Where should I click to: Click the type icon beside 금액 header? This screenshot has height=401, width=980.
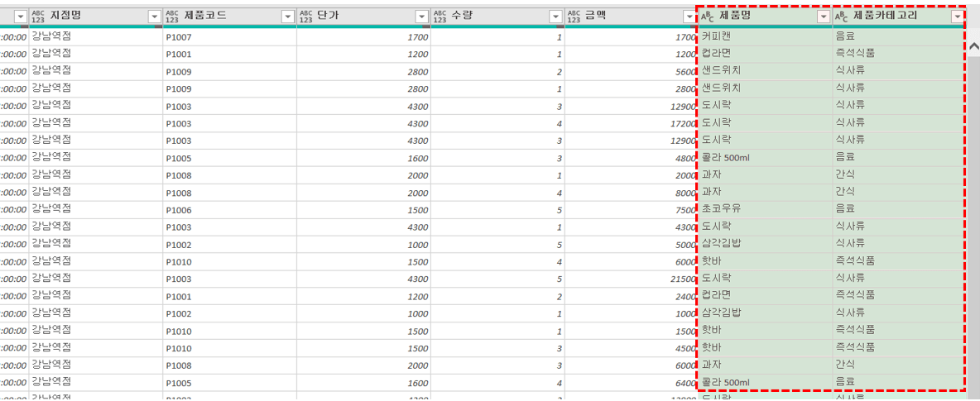coord(574,17)
